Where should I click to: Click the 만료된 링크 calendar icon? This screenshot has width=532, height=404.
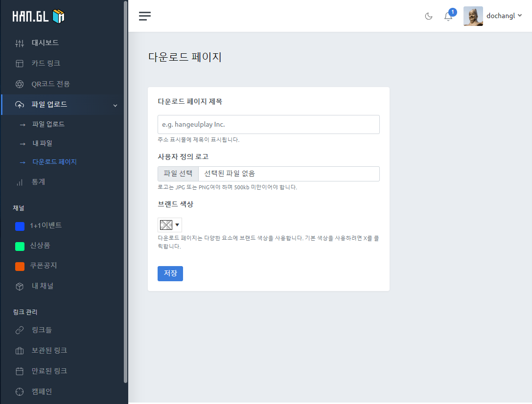click(x=20, y=371)
